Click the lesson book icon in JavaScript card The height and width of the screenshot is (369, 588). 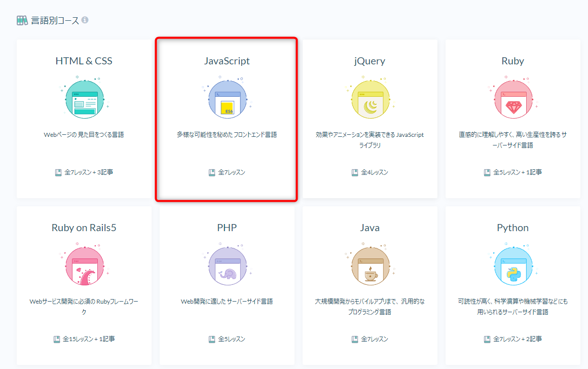[212, 172]
